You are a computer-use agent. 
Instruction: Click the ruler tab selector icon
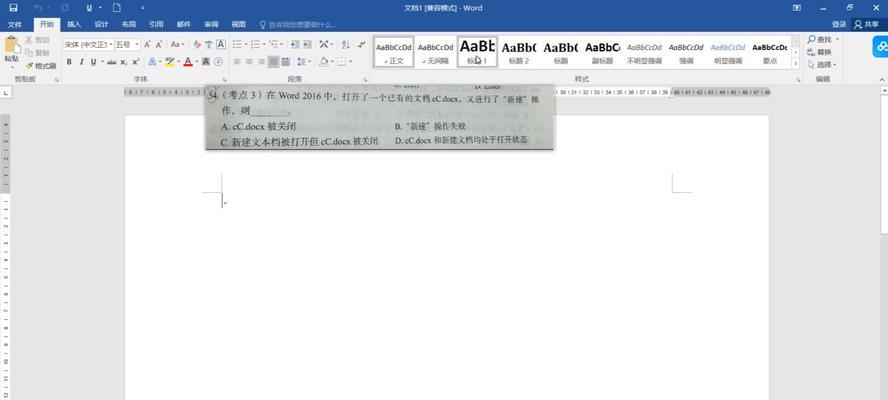(x=5, y=93)
